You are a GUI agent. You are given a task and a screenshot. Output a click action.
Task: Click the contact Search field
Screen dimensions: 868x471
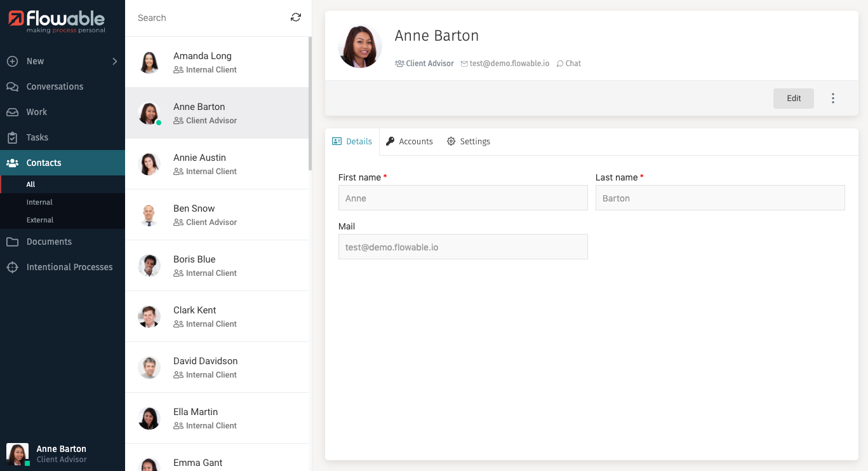(210, 18)
